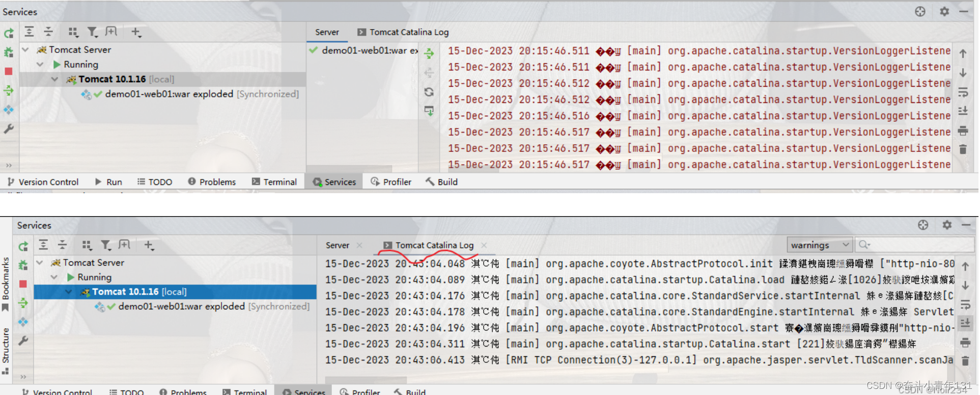Collapse Tomcat Server node in lower tree
This screenshot has width=980, height=395.
coord(40,262)
